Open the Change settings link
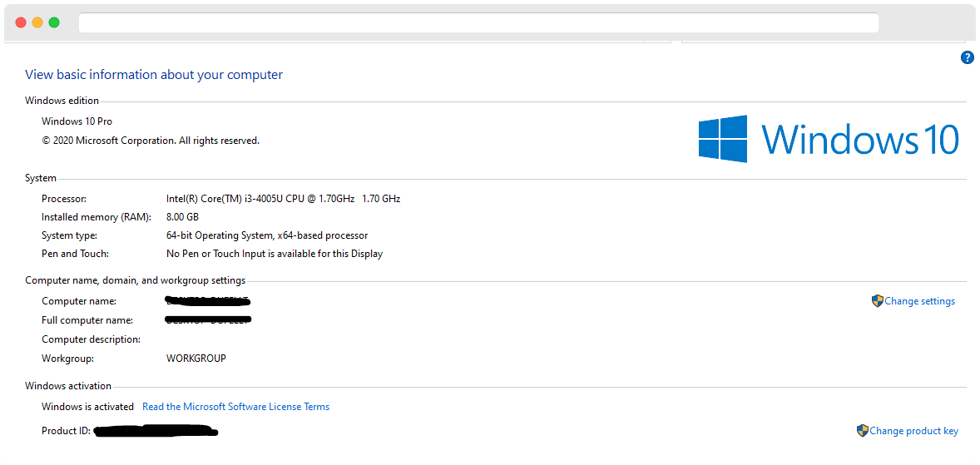The width and height of the screenshot is (980, 465). tap(920, 301)
